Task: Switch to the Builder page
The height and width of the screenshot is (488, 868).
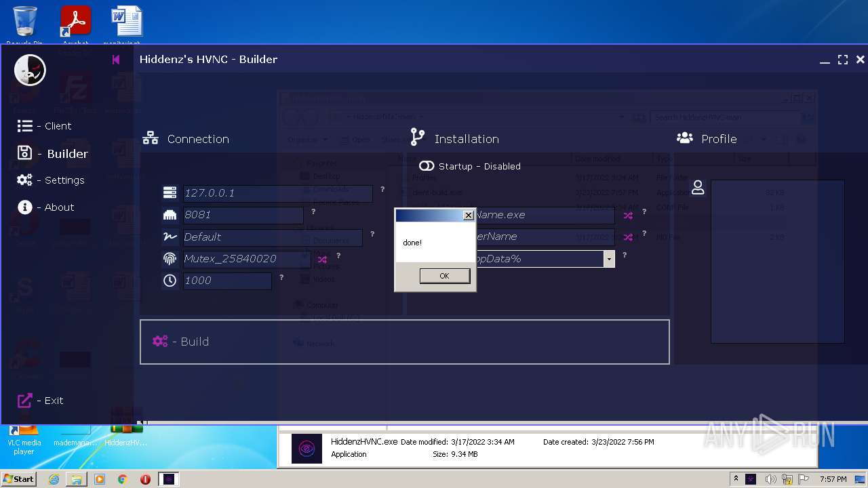Action: point(53,153)
